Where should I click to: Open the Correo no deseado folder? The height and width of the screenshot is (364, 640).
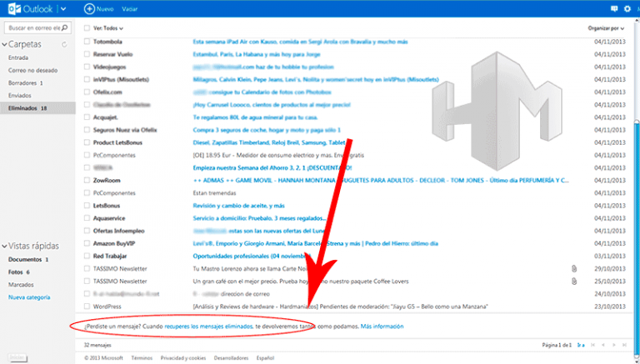(32, 71)
